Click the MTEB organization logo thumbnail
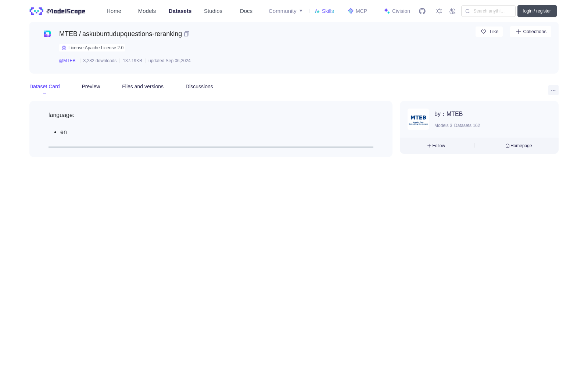The image size is (588, 368). click(418, 119)
